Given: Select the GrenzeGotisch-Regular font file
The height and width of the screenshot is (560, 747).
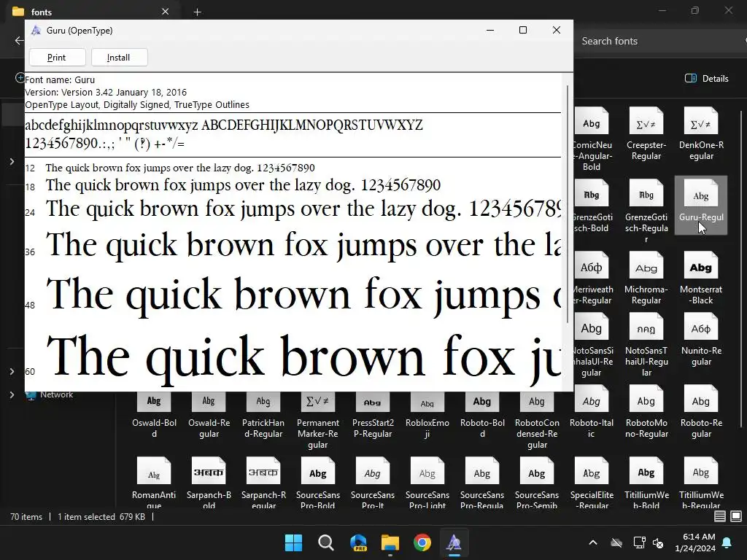Looking at the screenshot, I should [x=646, y=211].
